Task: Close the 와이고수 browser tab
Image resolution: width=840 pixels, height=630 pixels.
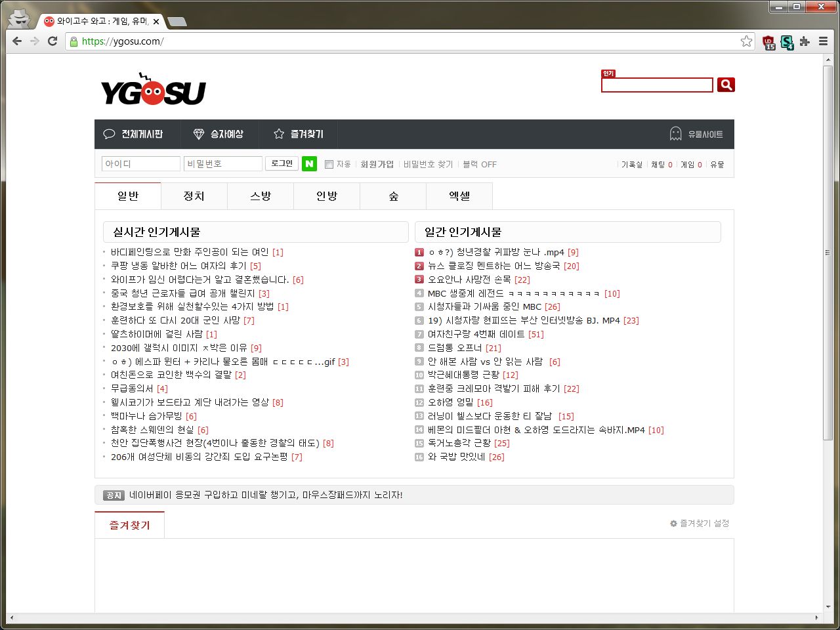Action: coord(156,21)
